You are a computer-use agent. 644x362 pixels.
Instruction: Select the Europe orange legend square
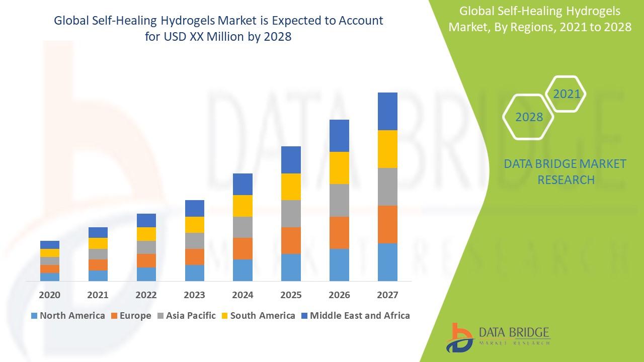115,316
